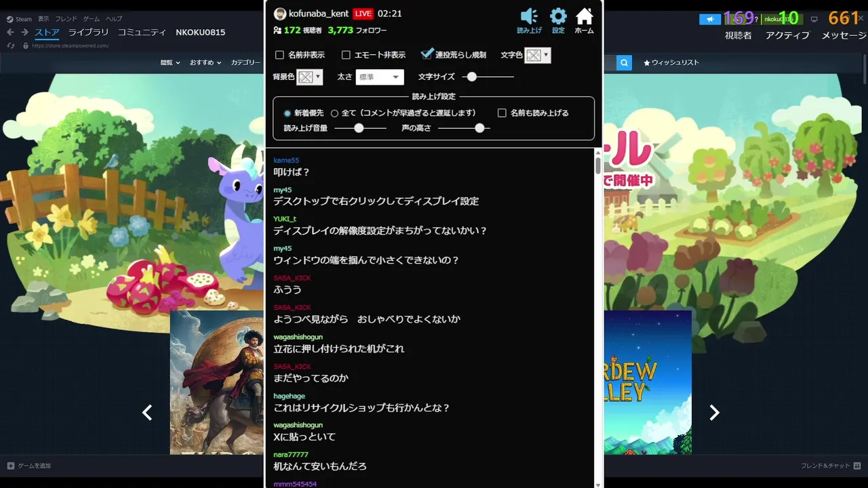Open Steam 表示 menu
This screenshot has width=868, height=488.
point(43,19)
